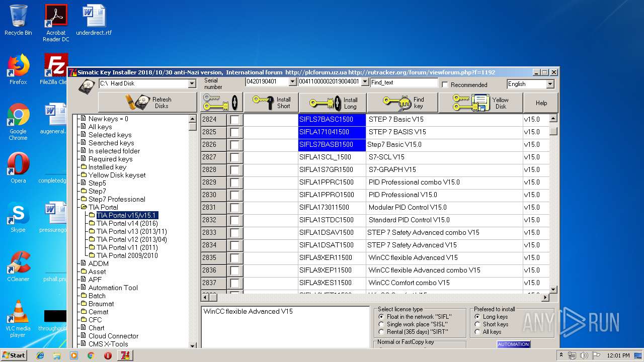Screen dimensions: 644x362
Task: Select Rental (365 days) SIRT option
Action: click(381, 332)
